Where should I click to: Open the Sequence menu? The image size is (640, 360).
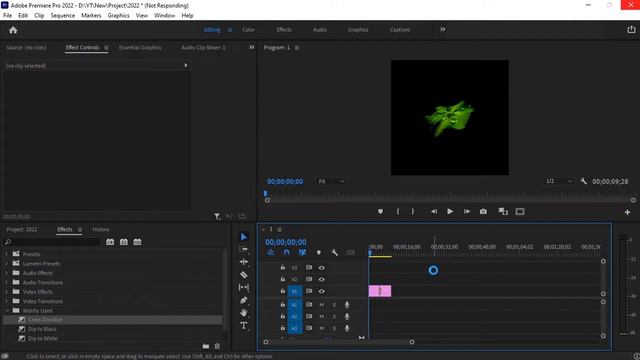tap(63, 16)
